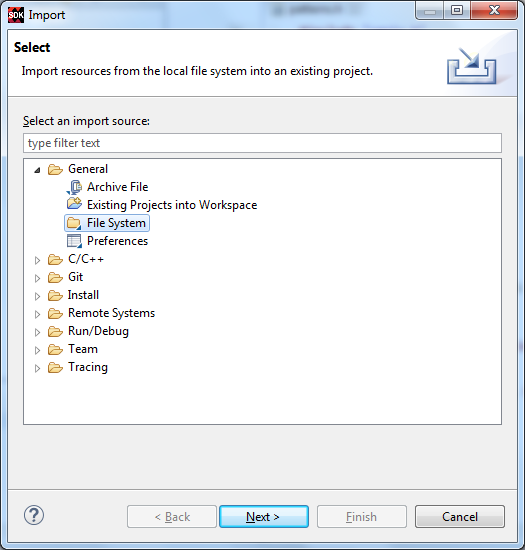Click the Existing Projects into Workspace icon
Image resolution: width=525 pixels, height=550 pixels.
[x=74, y=204]
